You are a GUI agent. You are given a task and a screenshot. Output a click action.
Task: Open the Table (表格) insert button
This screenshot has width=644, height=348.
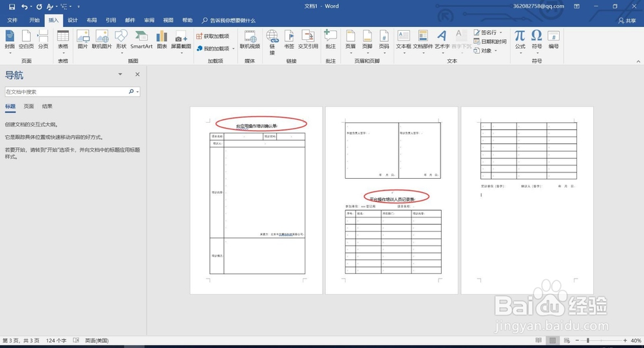tap(63, 42)
